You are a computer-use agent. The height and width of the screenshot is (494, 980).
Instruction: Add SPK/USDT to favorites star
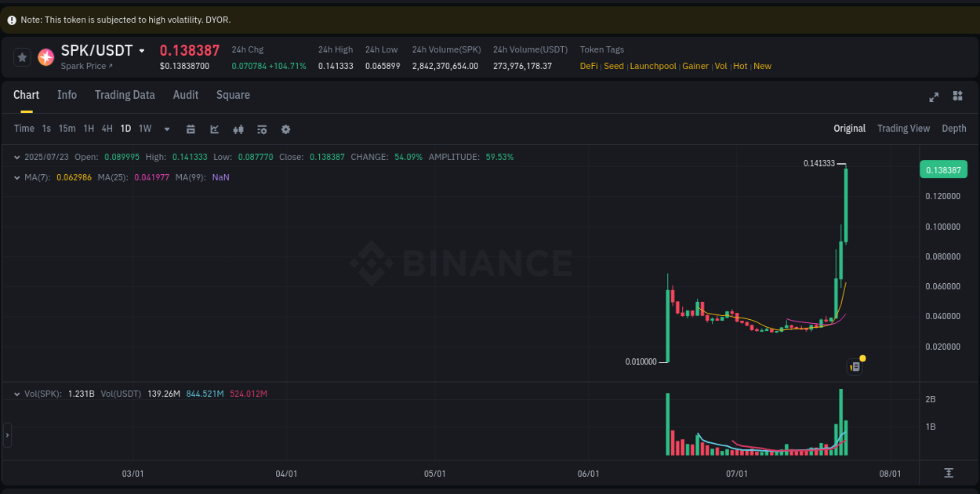(x=21, y=56)
